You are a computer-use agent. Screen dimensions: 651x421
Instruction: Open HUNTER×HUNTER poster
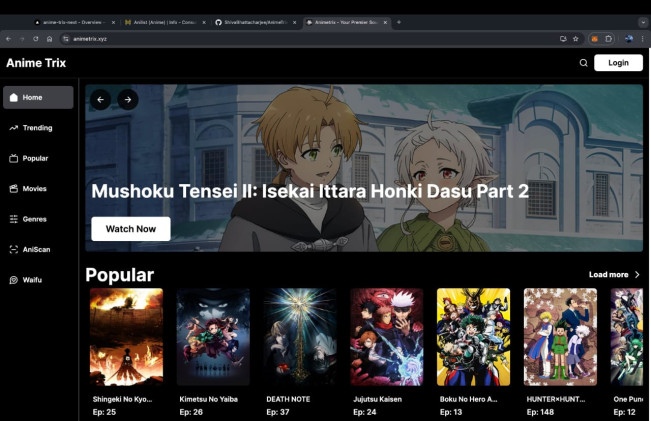click(x=560, y=337)
